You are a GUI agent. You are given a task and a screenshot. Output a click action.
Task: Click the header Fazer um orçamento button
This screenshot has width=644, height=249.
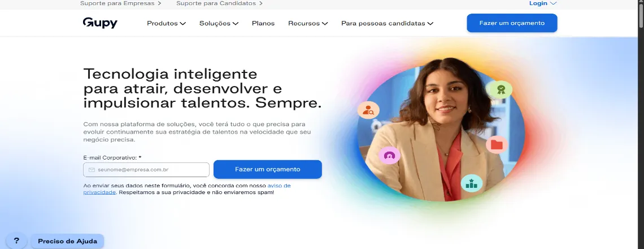(x=512, y=23)
